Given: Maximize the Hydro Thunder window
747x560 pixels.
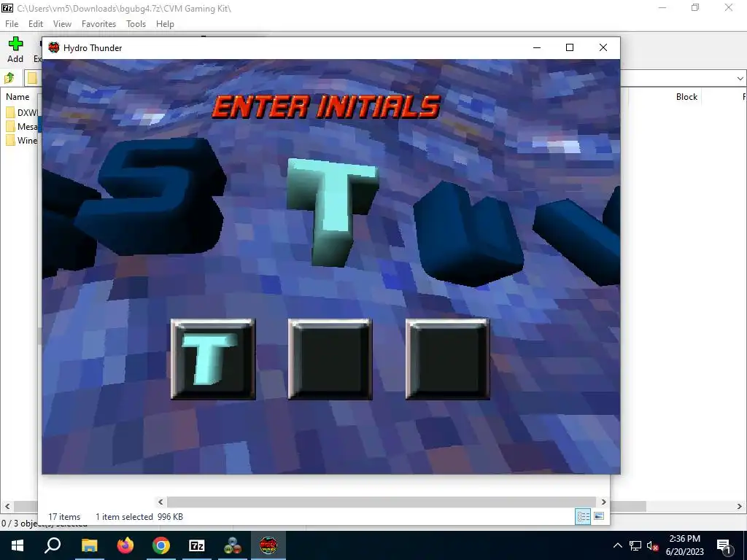Looking at the screenshot, I should click(x=569, y=47).
